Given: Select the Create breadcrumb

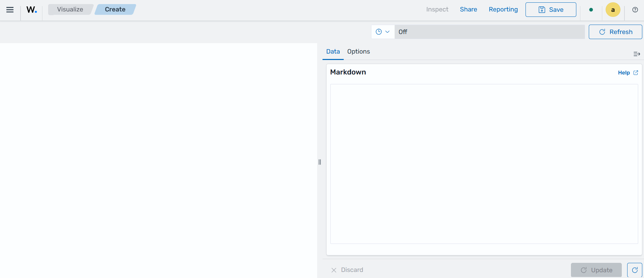Looking at the screenshot, I should 115,9.
